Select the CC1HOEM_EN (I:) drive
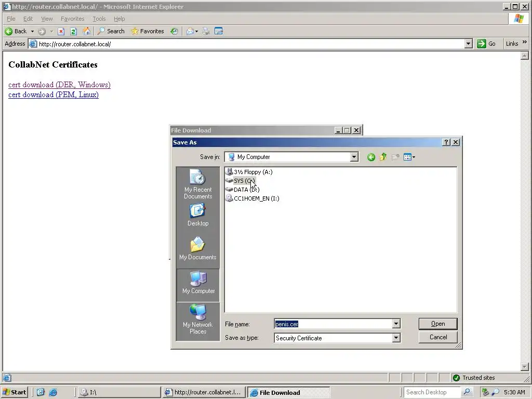532x399 pixels. [x=252, y=198]
